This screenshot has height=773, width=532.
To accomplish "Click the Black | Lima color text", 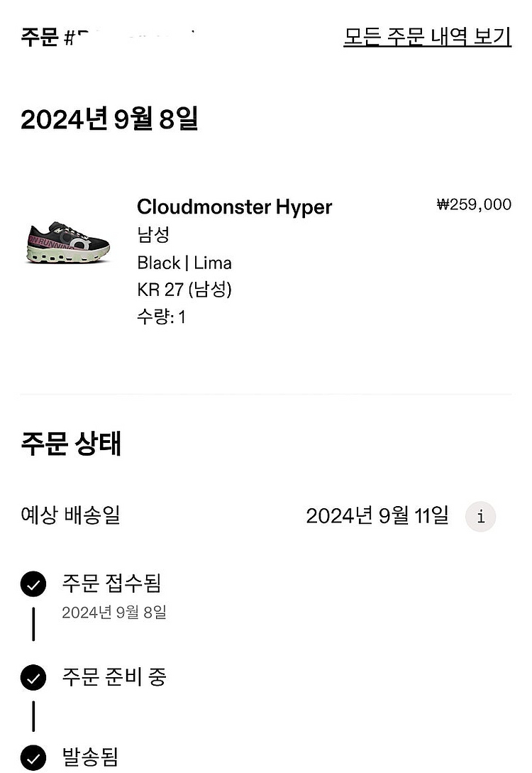I will tap(184, 263).
